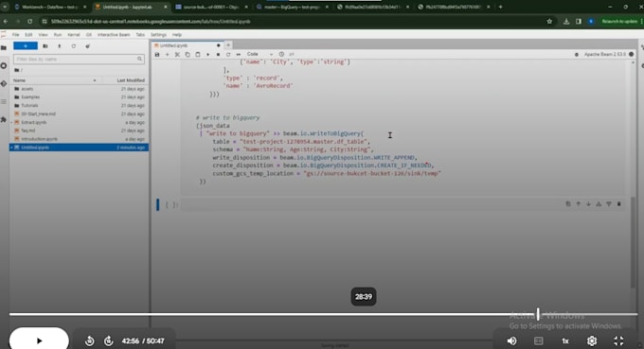Open video player settings gear
The width and height of the screenshot is (644, 349).
point(592,340)
